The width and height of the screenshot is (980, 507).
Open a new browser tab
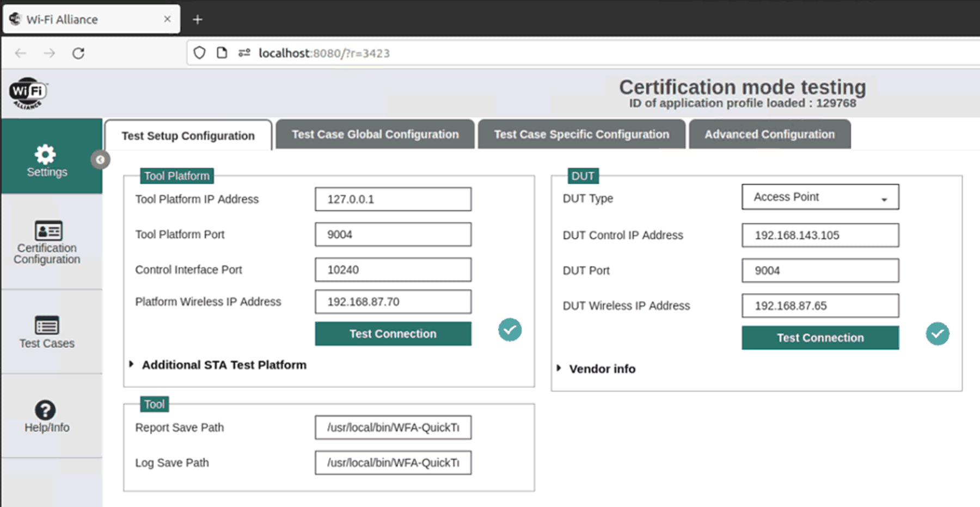[x=198, y=20]
